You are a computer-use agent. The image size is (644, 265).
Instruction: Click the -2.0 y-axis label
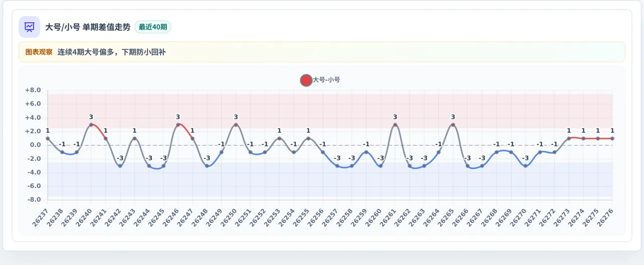[33, 159]
